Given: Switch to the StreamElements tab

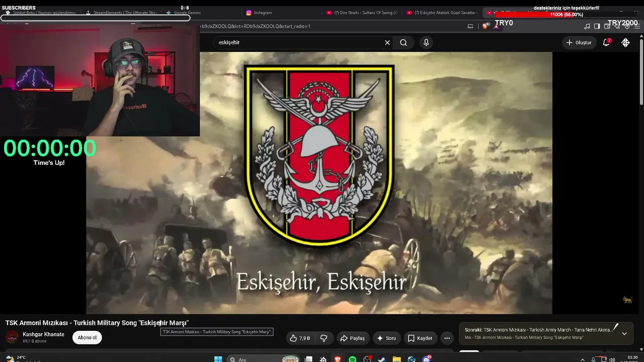Looking at the screenshot, I should pyautogui.click(x=121, y=13).
